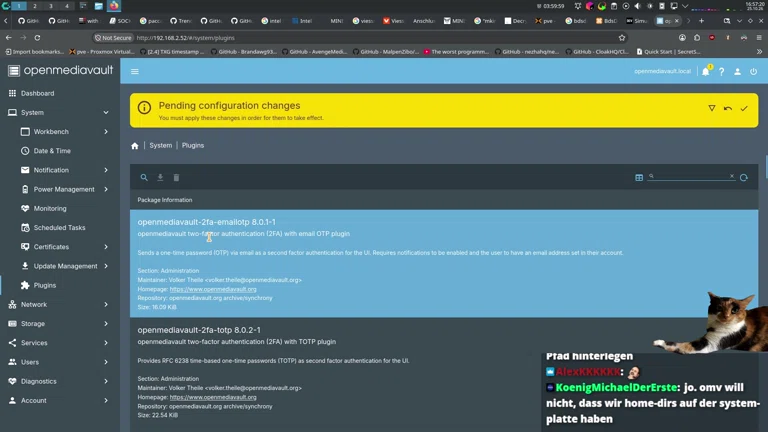Open the notifications bell
768x432 pixels.
(x=705, y=72)
